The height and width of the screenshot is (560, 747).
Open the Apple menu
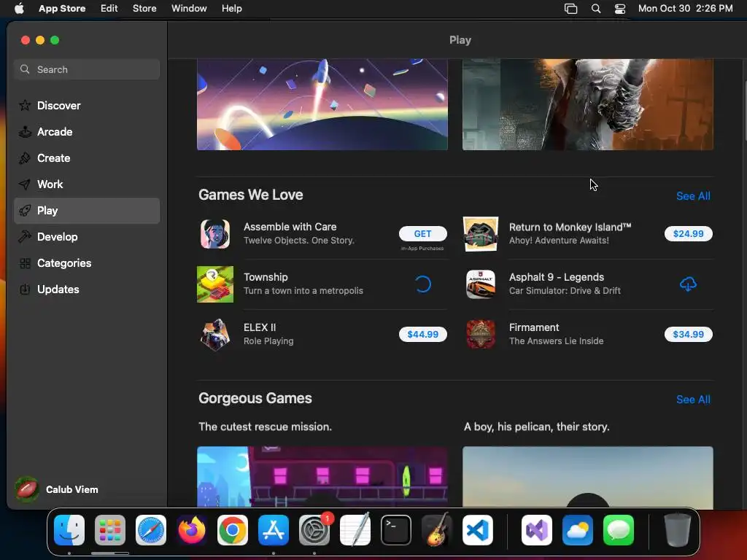click(19, 9)
